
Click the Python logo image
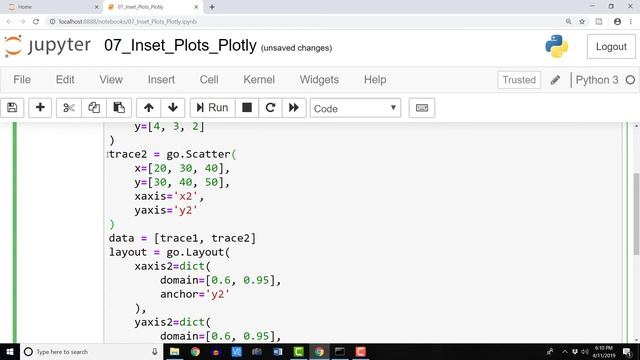(x=557, y=46)
